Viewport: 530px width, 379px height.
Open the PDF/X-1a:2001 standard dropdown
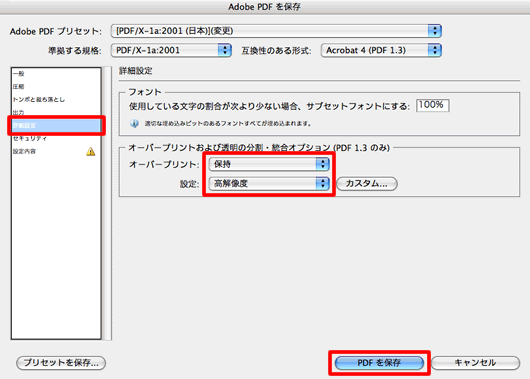(x=171, y=50)
